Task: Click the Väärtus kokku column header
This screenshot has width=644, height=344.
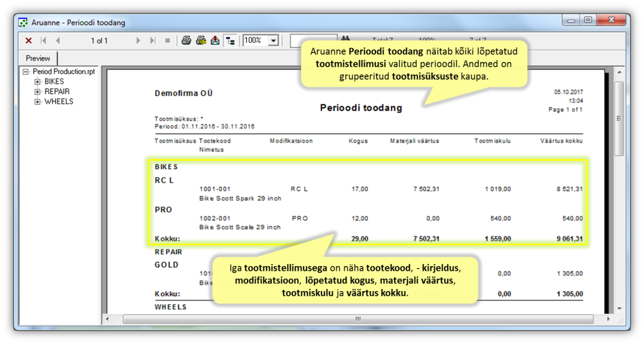Action: (x=561, y=141)
